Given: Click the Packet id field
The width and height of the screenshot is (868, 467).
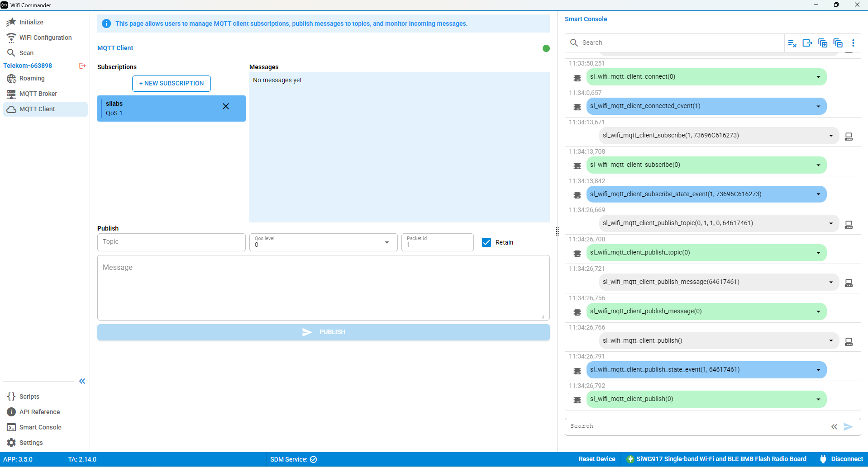Looking at the screenshot, I should [438, 242].
